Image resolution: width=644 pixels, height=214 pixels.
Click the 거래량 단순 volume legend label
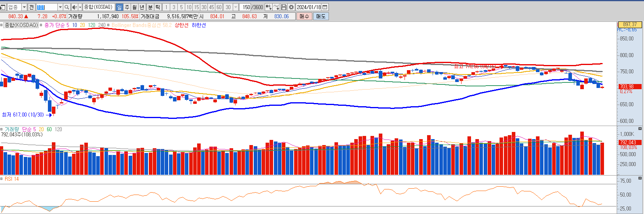[20, 129]
